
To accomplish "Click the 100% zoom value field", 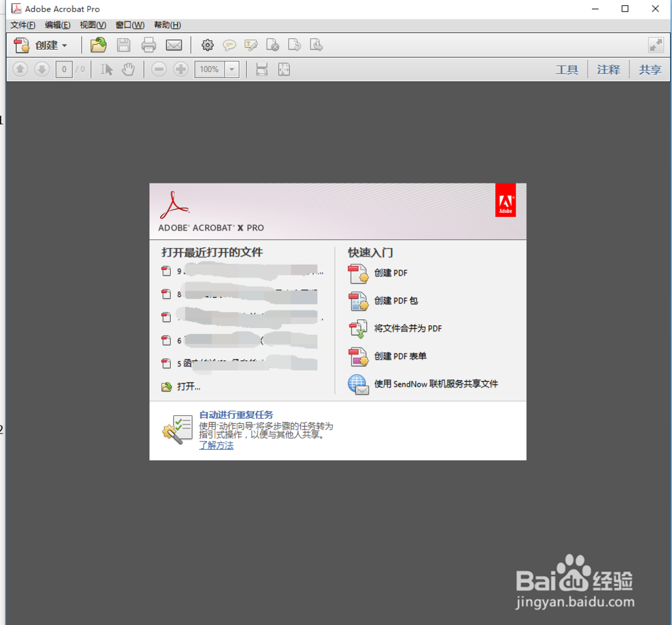I will 210,69.
